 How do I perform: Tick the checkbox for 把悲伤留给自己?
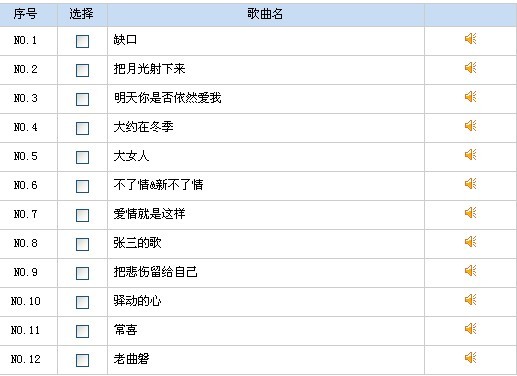point(82,273)
